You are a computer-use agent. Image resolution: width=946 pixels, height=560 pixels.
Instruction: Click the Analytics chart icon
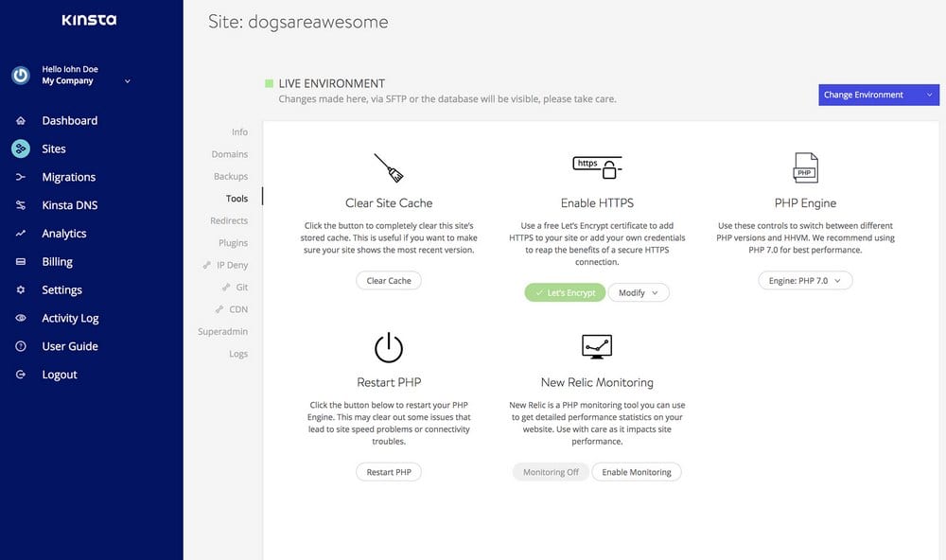pyautogui.click(x=21, y=234)
